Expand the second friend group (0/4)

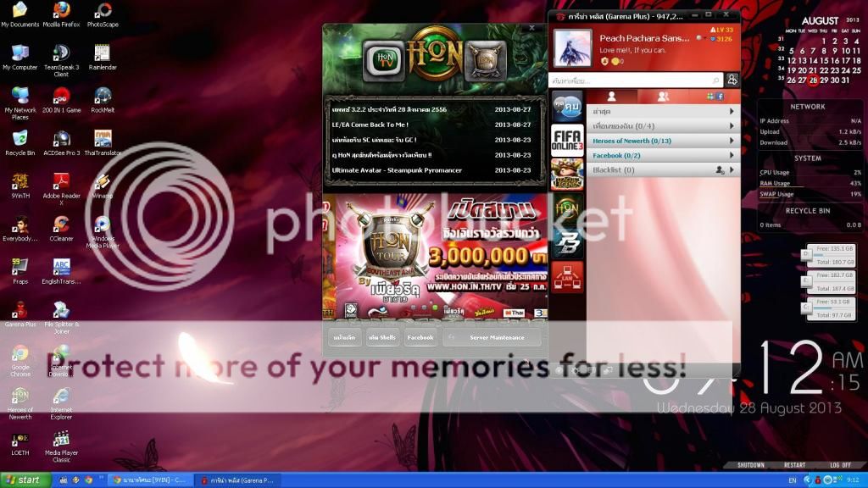click(x=663, y=126)
